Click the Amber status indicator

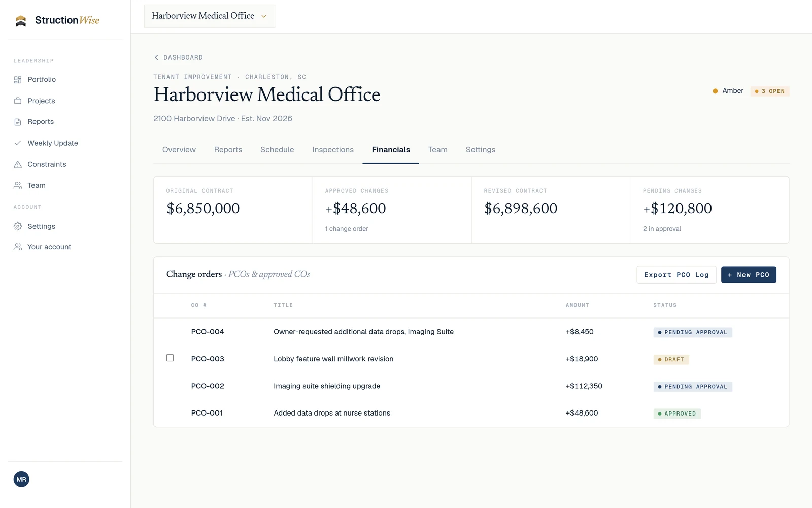click(x=728, y=91)
